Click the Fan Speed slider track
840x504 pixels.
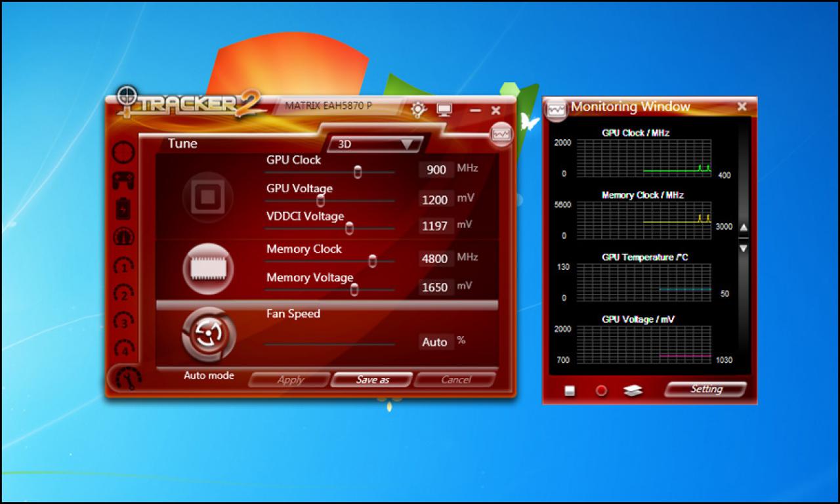click(x=329, y=344)
